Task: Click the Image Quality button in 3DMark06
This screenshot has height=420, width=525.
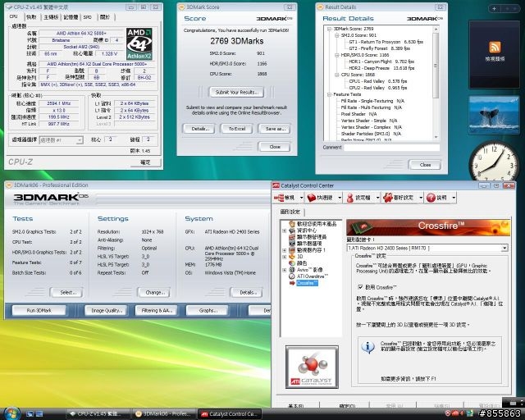Action: point(106,310)
